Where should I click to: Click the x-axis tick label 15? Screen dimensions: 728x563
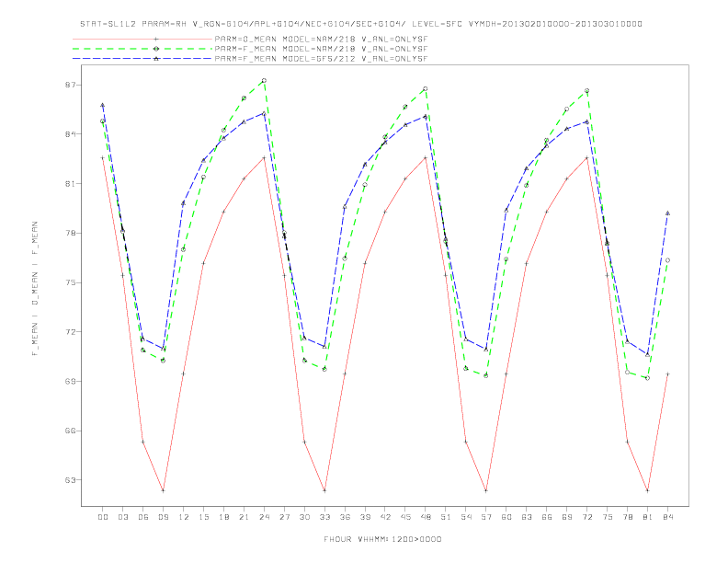(203, 517)
